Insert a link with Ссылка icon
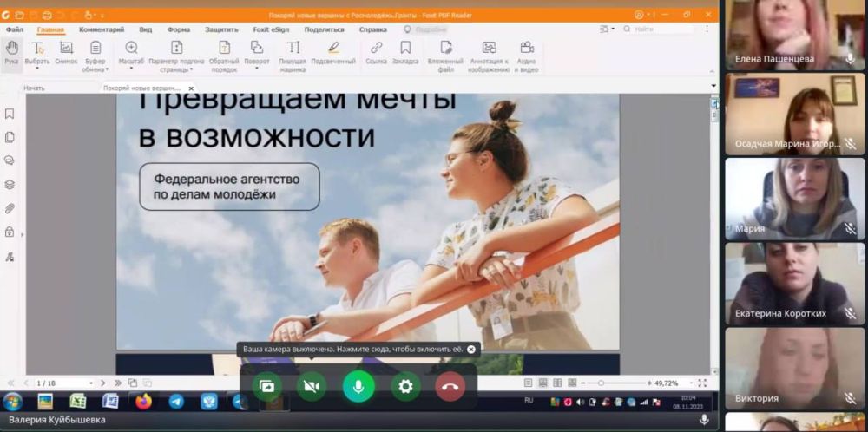This screenshot has height=432, width=868. [x=376, y=52]
